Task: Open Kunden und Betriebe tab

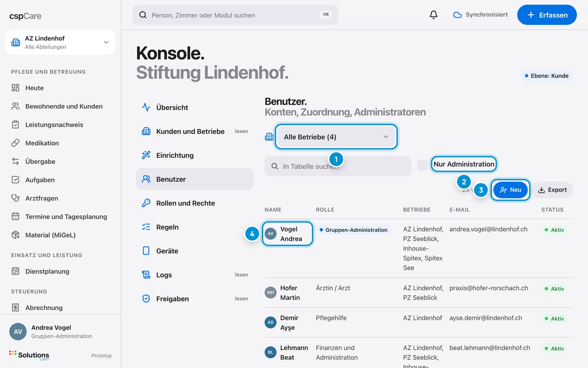Action: point(195,131)
